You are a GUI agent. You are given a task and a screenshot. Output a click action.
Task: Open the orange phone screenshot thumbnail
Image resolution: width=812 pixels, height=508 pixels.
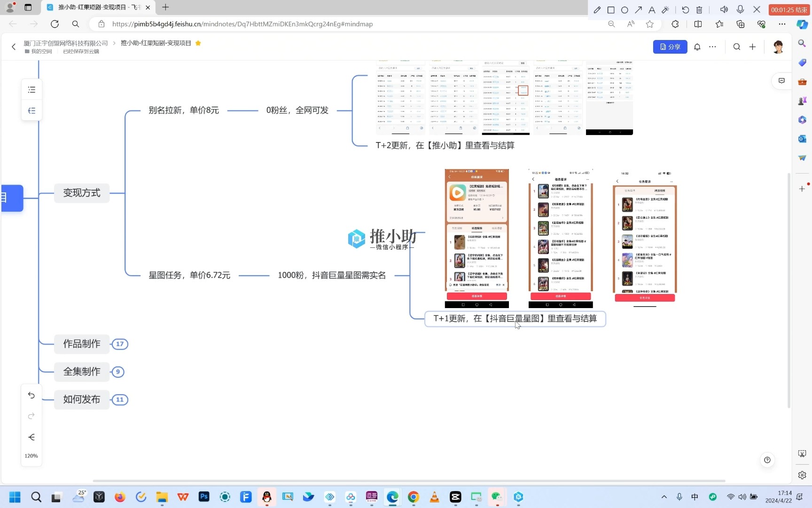click(477, 238)
